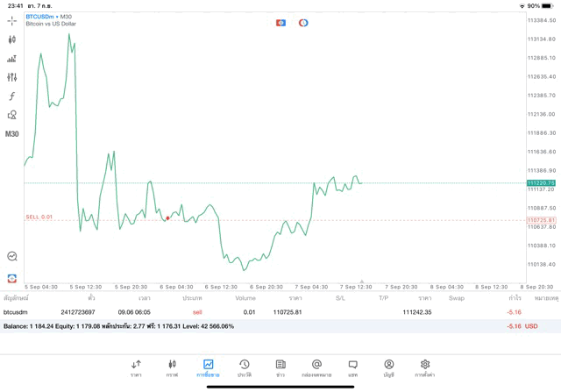Open chart settings sliders icon
The width and height of the screenshot is (561, 392).
(11, 77)
